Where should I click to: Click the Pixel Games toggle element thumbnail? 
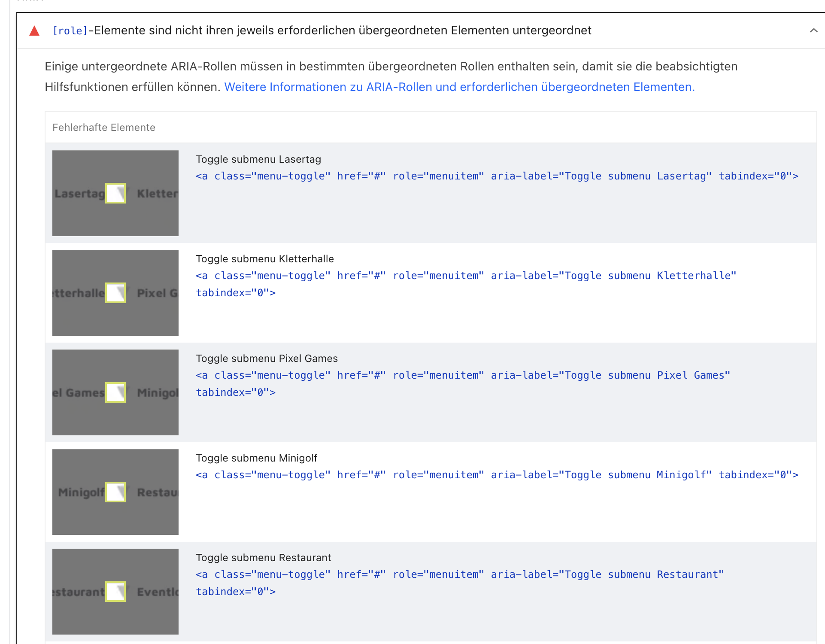(x=115, y=392)
